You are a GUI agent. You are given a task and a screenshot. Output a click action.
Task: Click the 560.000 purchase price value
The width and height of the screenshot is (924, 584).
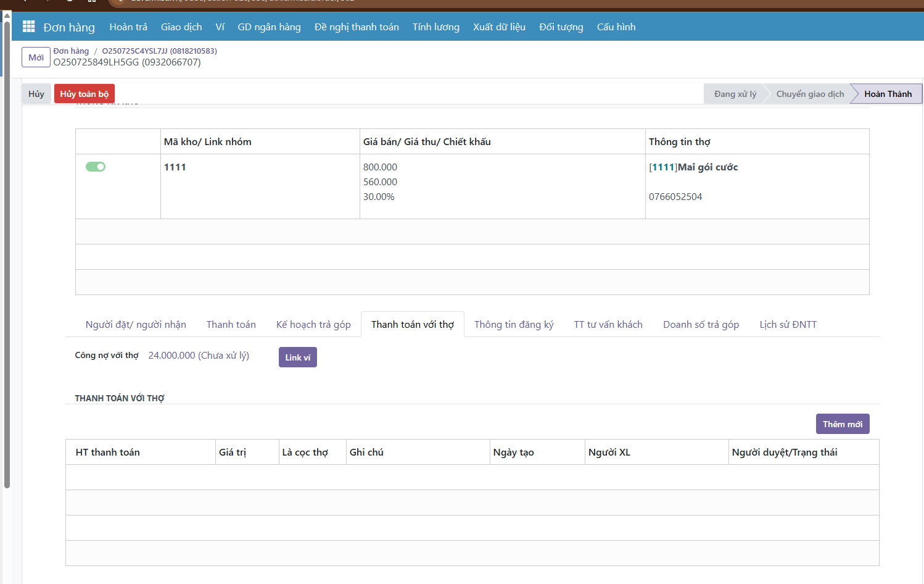(x=380, y=182)
